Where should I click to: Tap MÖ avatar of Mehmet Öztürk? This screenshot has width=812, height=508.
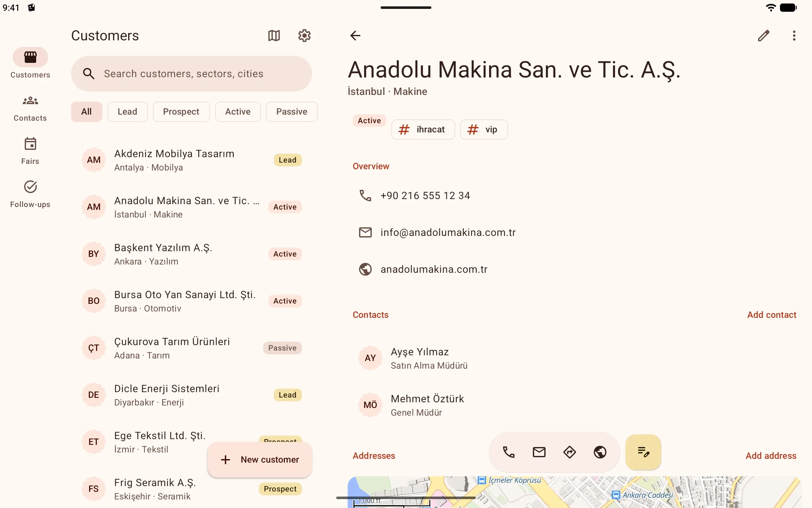click(x=370, y=405)
